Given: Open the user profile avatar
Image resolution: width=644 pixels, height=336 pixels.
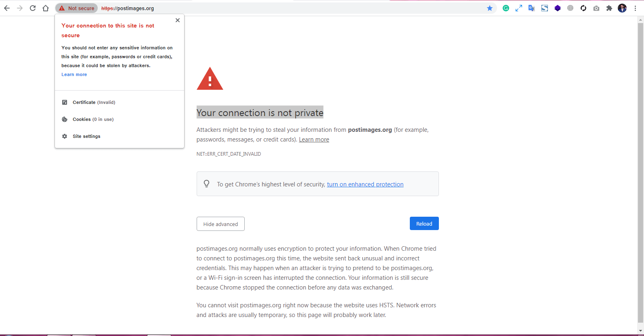Looking at the screenshot, I should (x=622, y=8).
